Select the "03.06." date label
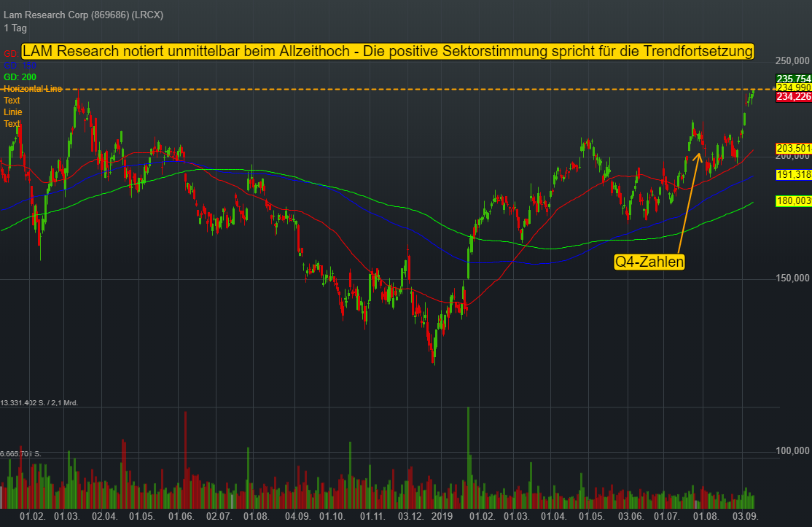The height and width of the screenshot is (527, 812). pyautogui.click(x=631, y=517)
